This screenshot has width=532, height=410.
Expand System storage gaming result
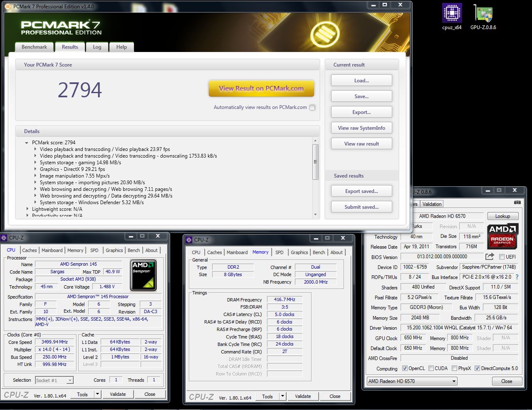pyautogui.click(x=35, y=163)
